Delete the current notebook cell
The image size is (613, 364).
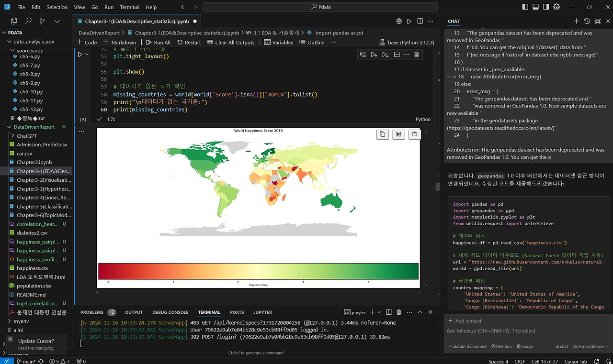(x=416, y=55)
